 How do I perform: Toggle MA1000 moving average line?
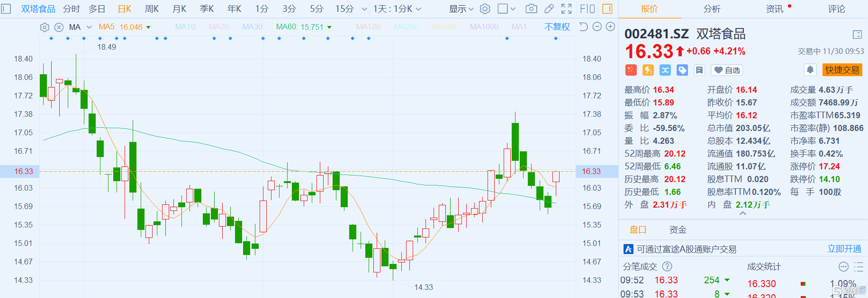pyautogui.click(x=485, y=27)
